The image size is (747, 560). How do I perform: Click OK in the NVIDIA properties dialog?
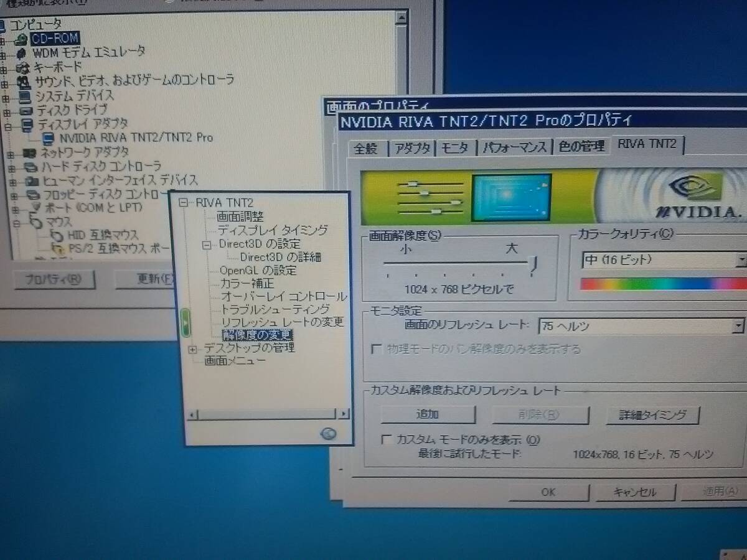click(x=548, y=492)
